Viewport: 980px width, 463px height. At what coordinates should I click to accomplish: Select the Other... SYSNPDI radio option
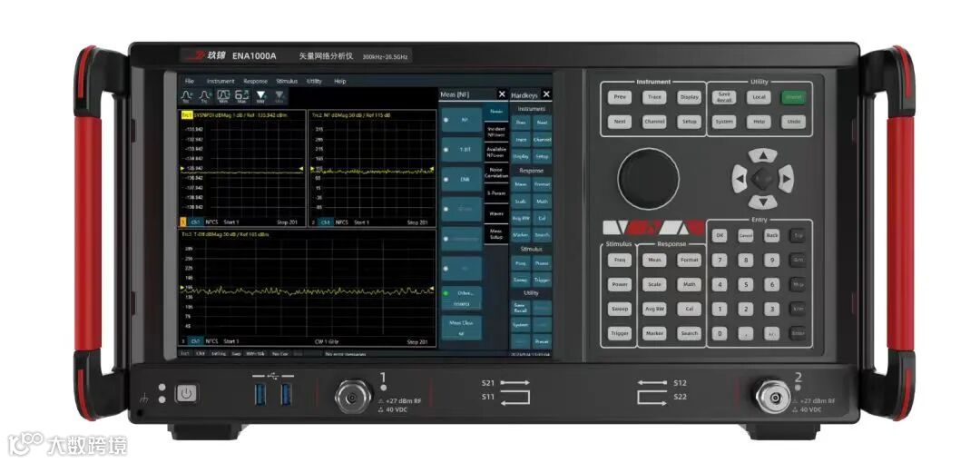(462, 298)
